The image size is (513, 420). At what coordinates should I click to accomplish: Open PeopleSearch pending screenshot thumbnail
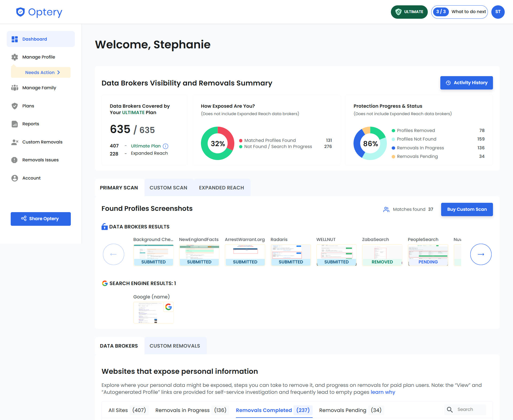click(428, 255)
